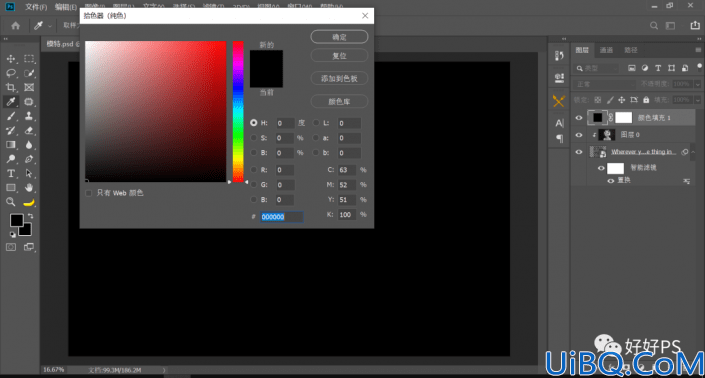Open the layer opacity dropdown arrow
Screen dimensions: 705x378
coord(697,84)
